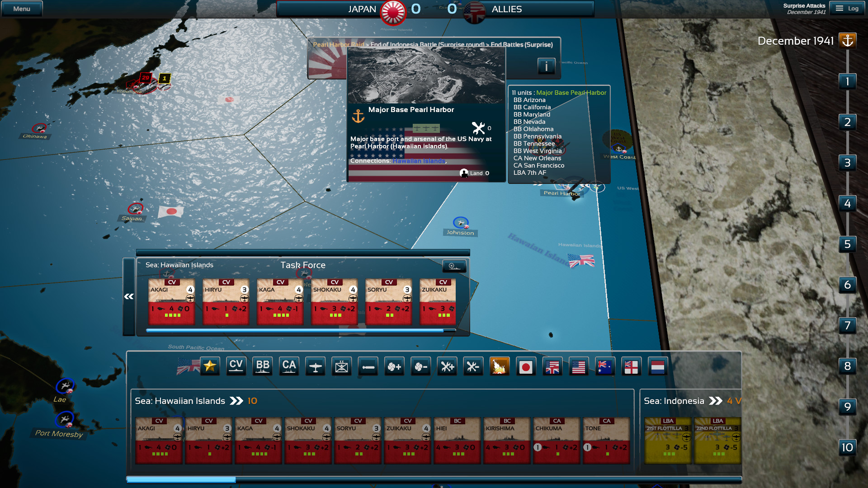Screen dimensions: 868x488
Task: Click the damaged units explosion filter icon
Action: click(500, 366)
